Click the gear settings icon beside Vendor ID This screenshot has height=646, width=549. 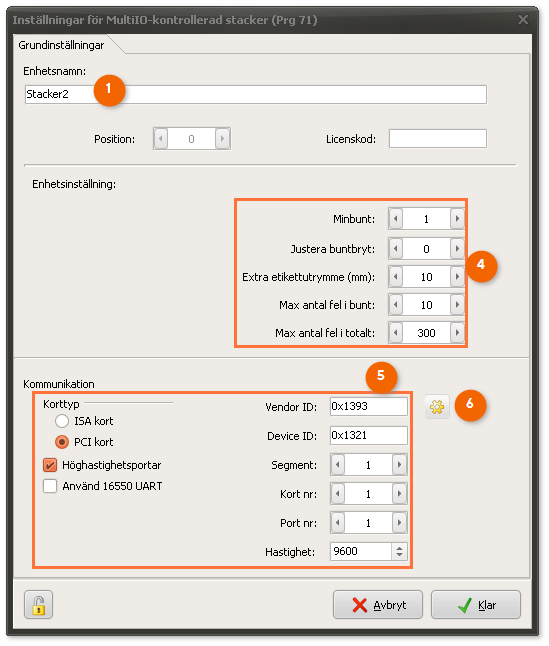coord(437,407)
